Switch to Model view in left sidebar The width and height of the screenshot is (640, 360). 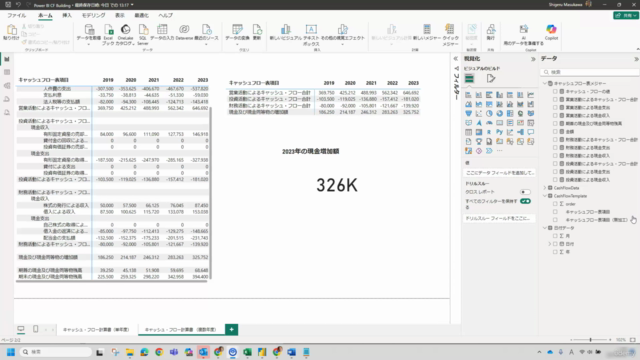[7, 86]
